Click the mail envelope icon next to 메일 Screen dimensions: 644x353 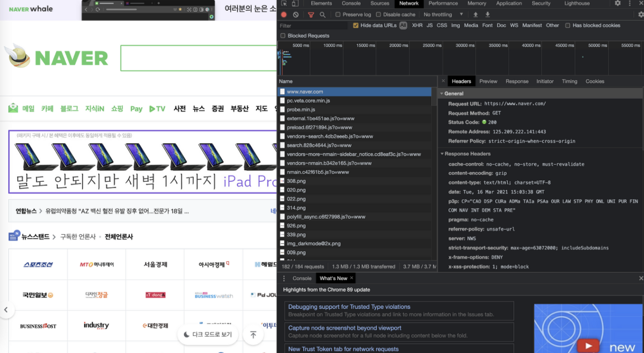coord(13,108)
